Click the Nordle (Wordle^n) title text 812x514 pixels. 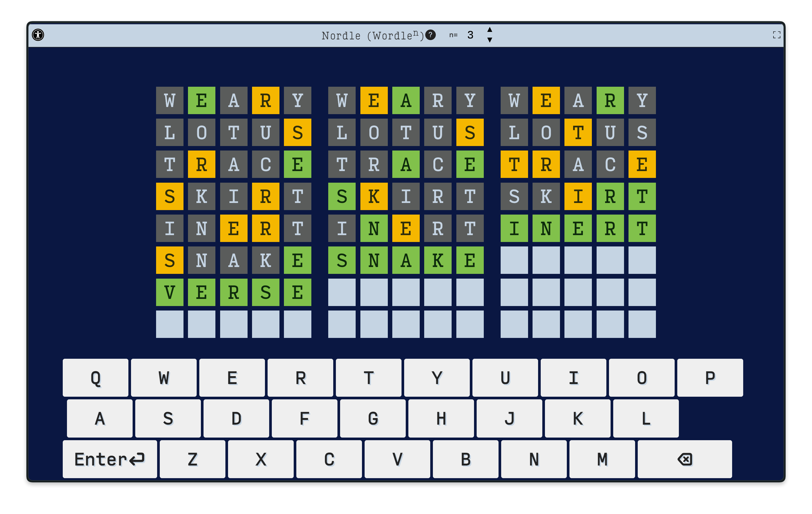point(373,35)
